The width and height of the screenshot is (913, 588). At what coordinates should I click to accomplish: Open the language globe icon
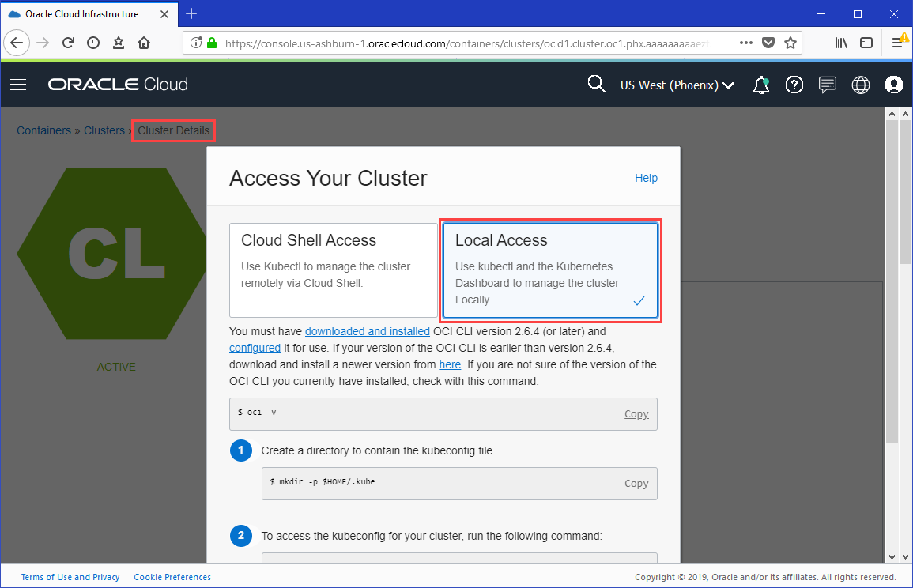(861, 85)
